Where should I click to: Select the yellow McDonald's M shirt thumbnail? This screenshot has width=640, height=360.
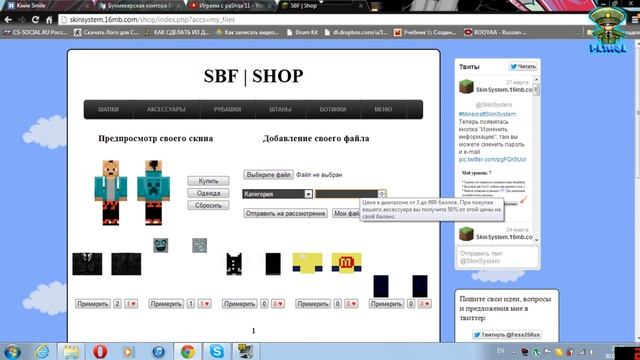coord(346,262)
